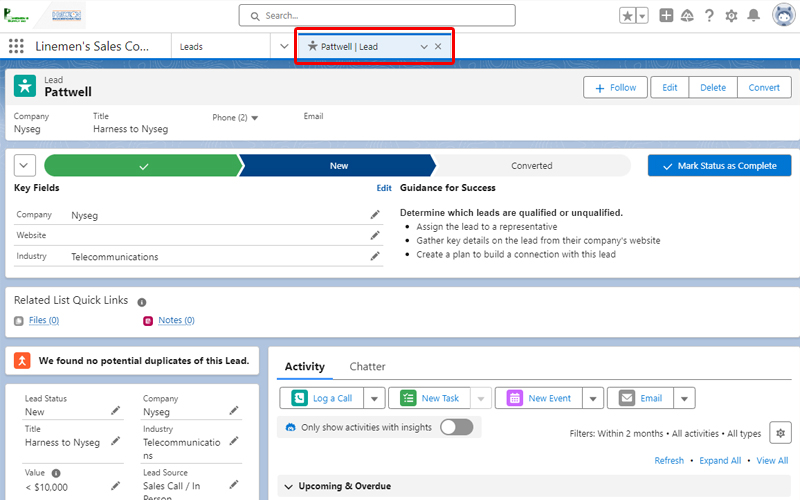Select the completed green path stage
This screenshot has width=800, height=500.
pyautogui.click(x=143, y=166)
